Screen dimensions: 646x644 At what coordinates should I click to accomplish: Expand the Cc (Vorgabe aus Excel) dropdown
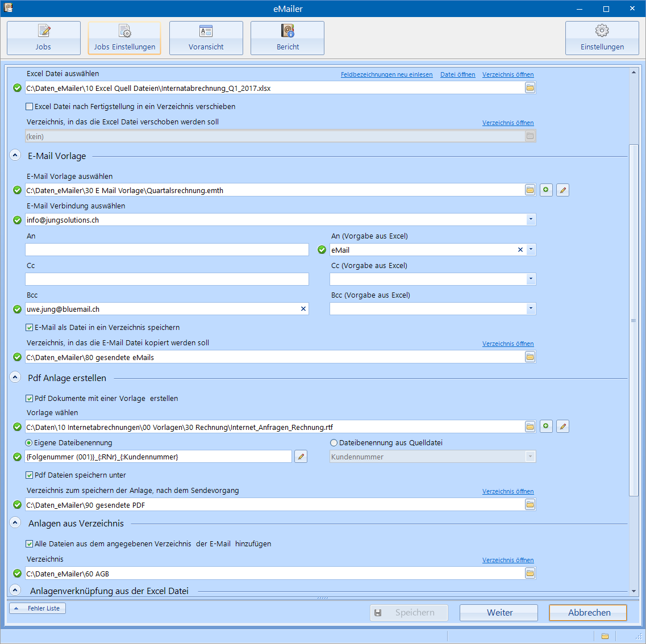click(530, 279)
